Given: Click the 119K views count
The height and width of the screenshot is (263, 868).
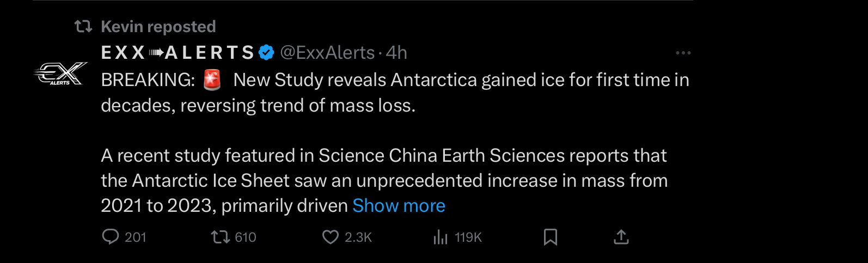Looking at the screenshot, I should point(468,237).
